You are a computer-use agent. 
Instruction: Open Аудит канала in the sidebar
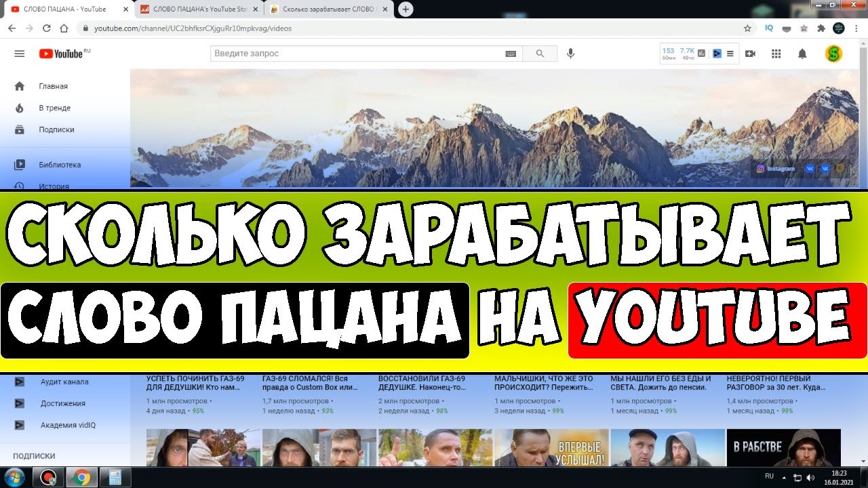pos(65,382)
